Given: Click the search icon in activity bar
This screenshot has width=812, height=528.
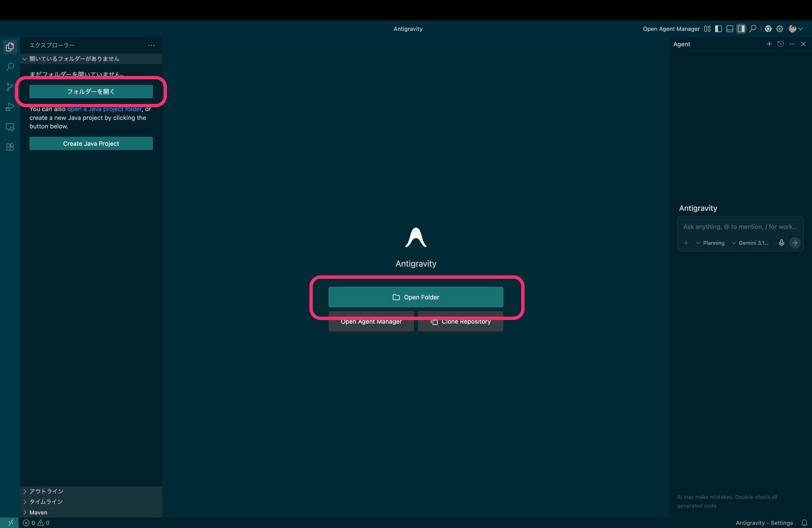Looking at the screenshot, I should tap(10, 66).
